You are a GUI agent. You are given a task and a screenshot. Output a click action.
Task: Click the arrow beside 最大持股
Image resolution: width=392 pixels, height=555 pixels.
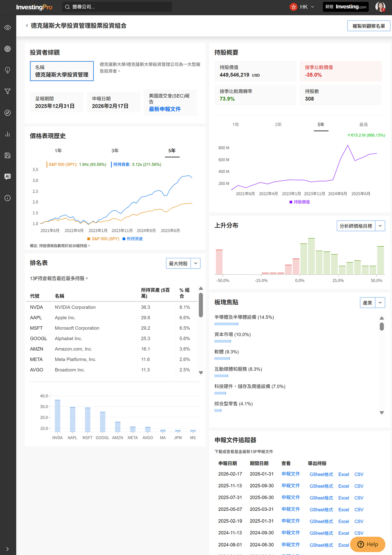pos(196,263)
